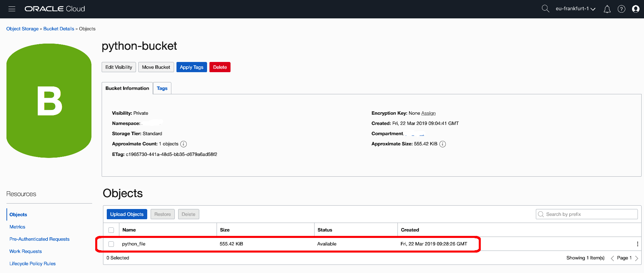The image size is (644, 273).
Task: Open the notifications bell
Action: click(x=607, y=9)
